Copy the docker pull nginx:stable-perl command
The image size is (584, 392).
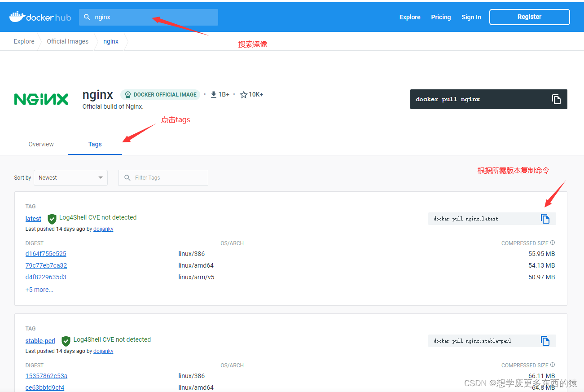545,341
